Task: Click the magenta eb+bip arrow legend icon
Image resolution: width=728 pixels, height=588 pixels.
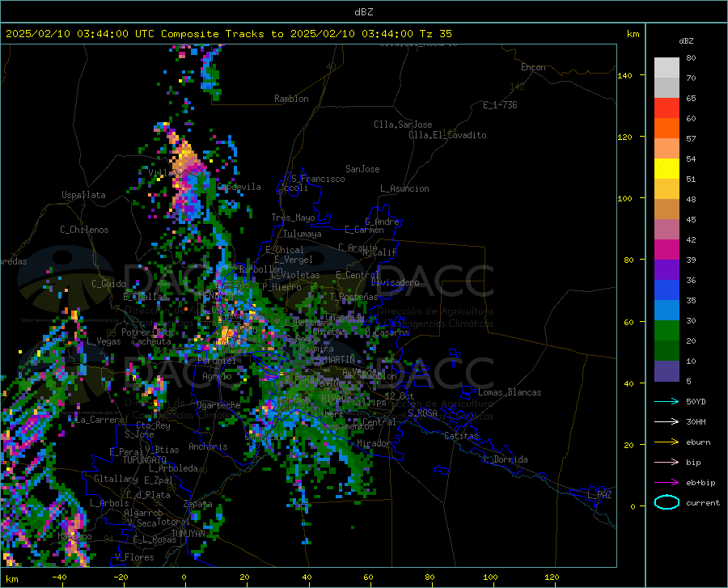Action: tap(667, 483)
